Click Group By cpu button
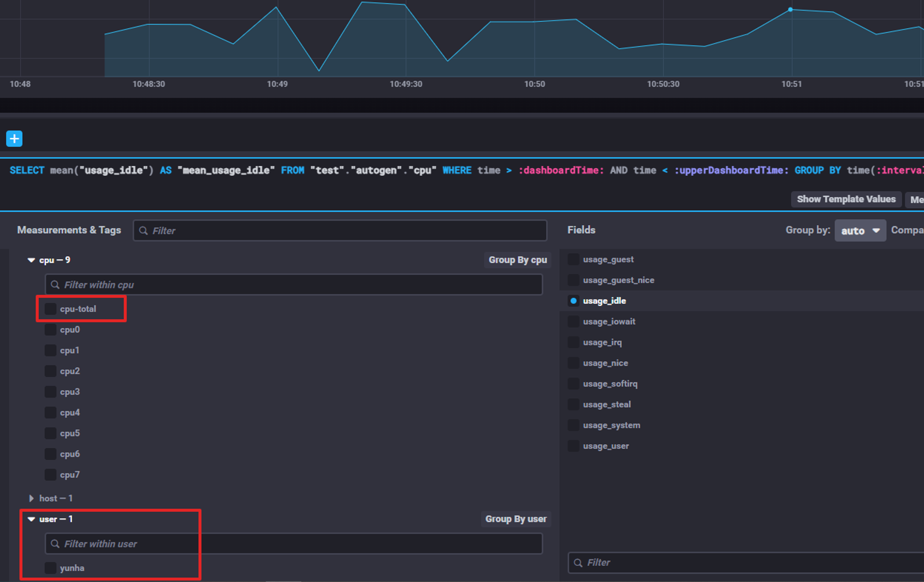 pos(517,260)
